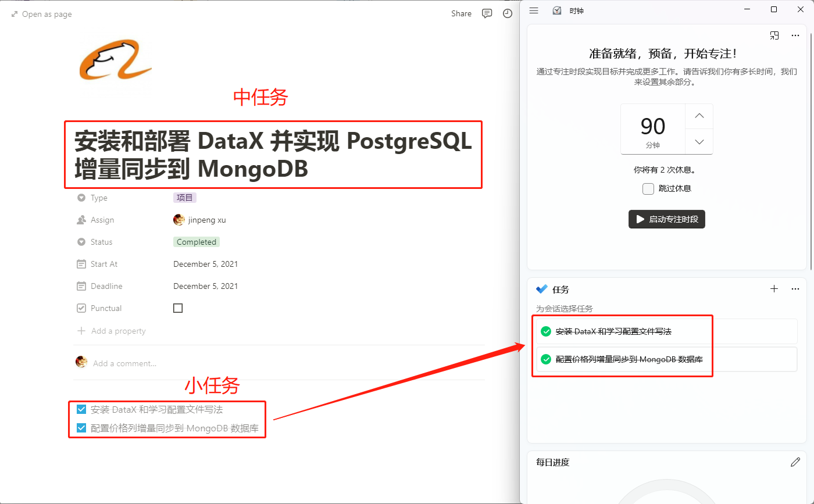Add a new task with plus icon
This screenshot has height=504, width=814.
point(774,289)
